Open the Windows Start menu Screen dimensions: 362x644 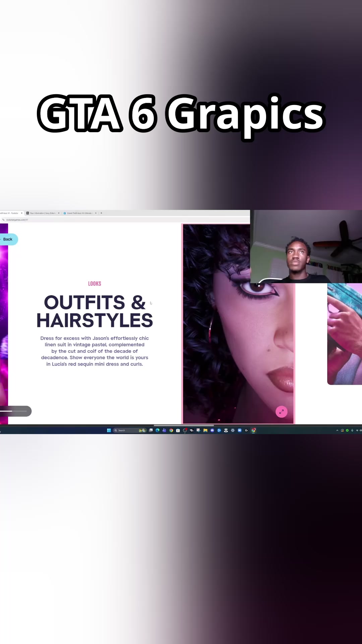click(x=109, y=430)
